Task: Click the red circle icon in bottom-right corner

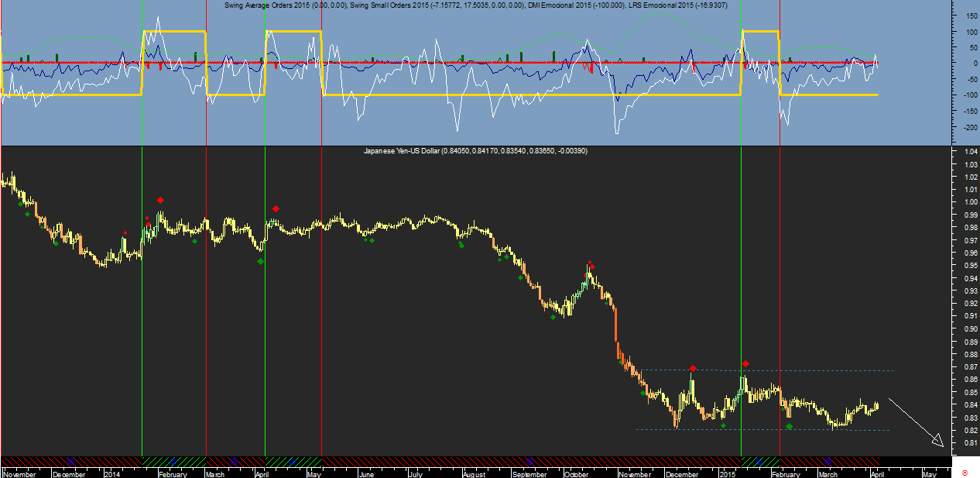Action: point(964,472)
